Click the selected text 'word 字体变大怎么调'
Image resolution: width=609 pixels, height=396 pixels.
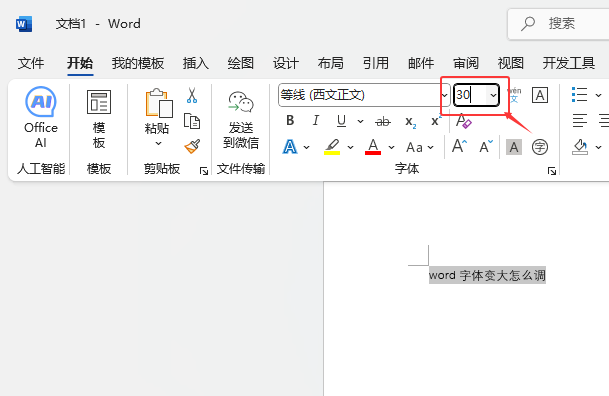pyautogui.click(x=487, y=275)
